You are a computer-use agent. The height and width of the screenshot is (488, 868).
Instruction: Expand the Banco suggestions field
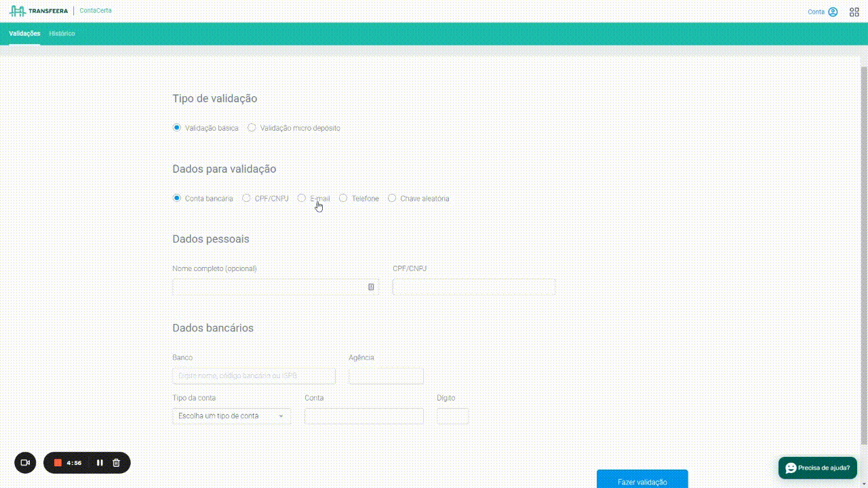pos(254,375)
